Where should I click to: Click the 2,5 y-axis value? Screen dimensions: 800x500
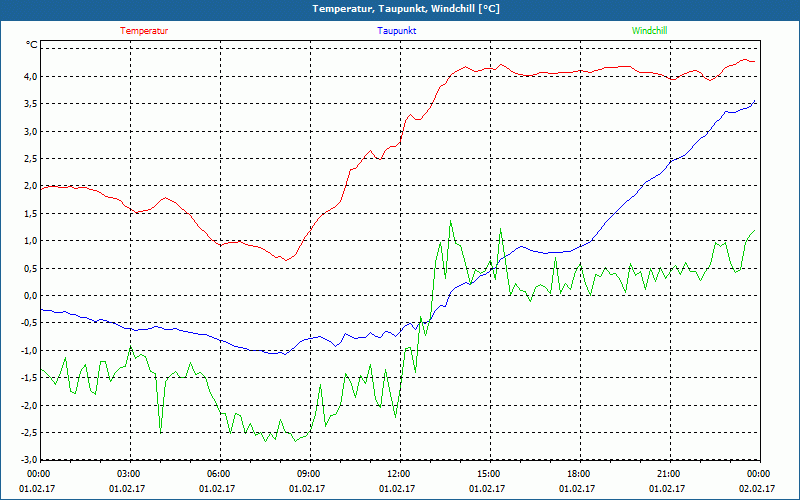coord(31,159)
